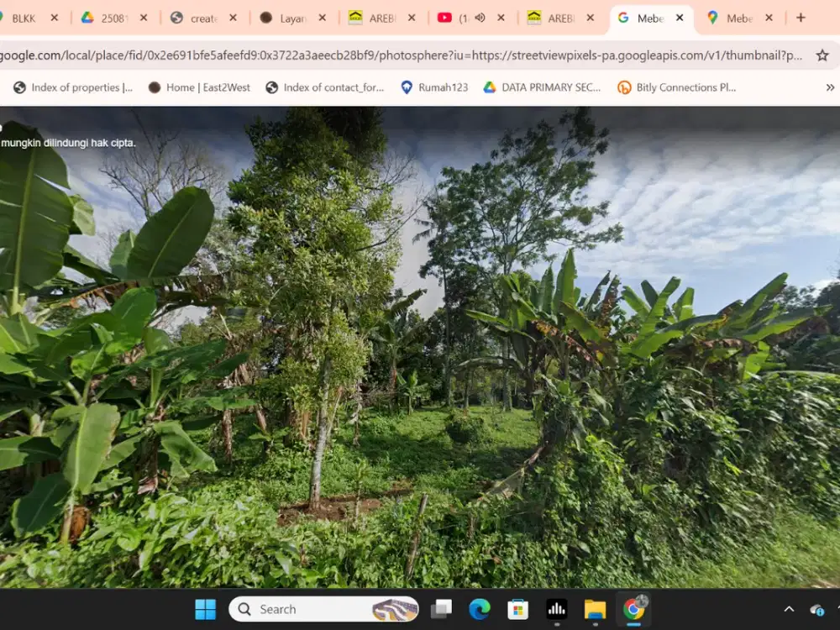
Task: Open a new tab with the plus button
Action: [802, 17]
